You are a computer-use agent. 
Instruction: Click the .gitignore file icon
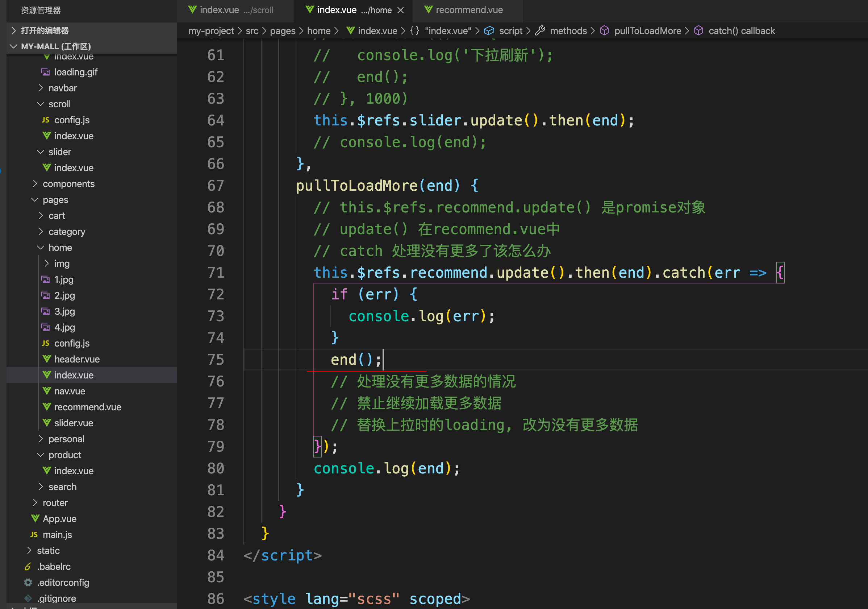coord(28,598)
